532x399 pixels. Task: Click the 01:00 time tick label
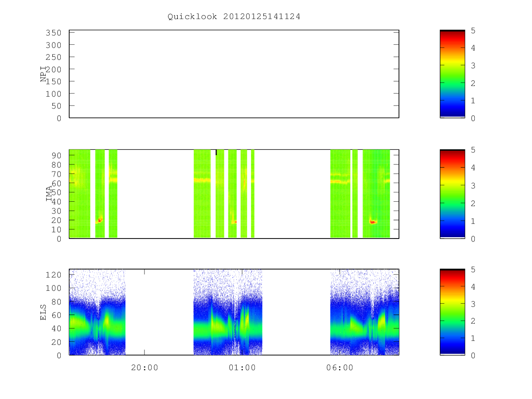click(242, 368)
